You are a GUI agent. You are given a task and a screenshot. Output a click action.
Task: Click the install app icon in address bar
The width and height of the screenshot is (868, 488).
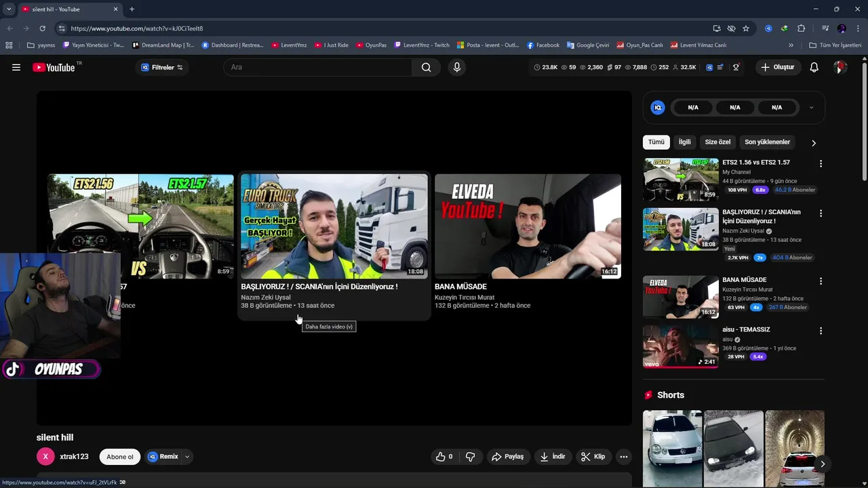click(717, 28)
